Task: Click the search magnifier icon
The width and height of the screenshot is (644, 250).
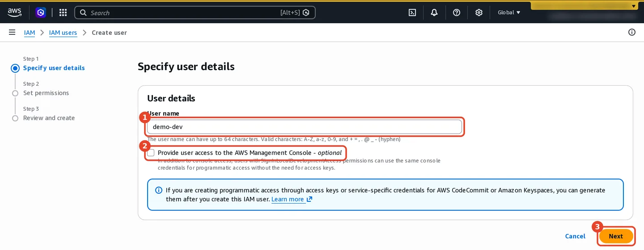Action: 83,12
